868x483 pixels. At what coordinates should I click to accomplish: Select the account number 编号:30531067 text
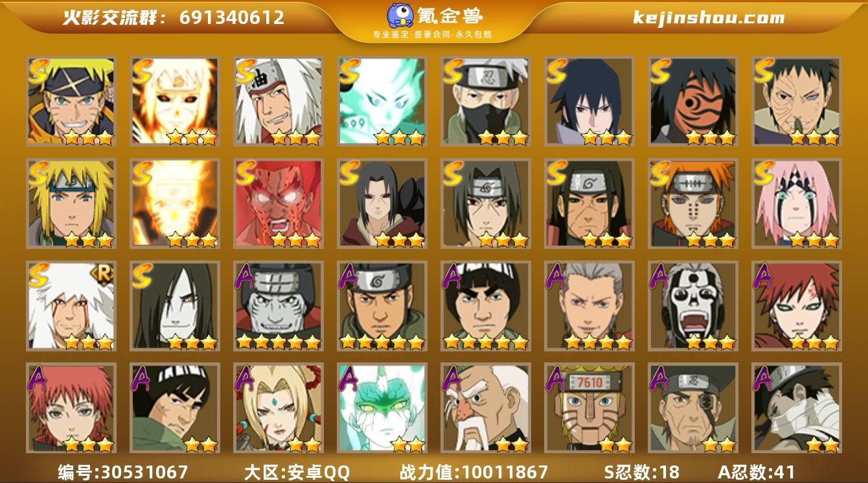coord(123,471)
